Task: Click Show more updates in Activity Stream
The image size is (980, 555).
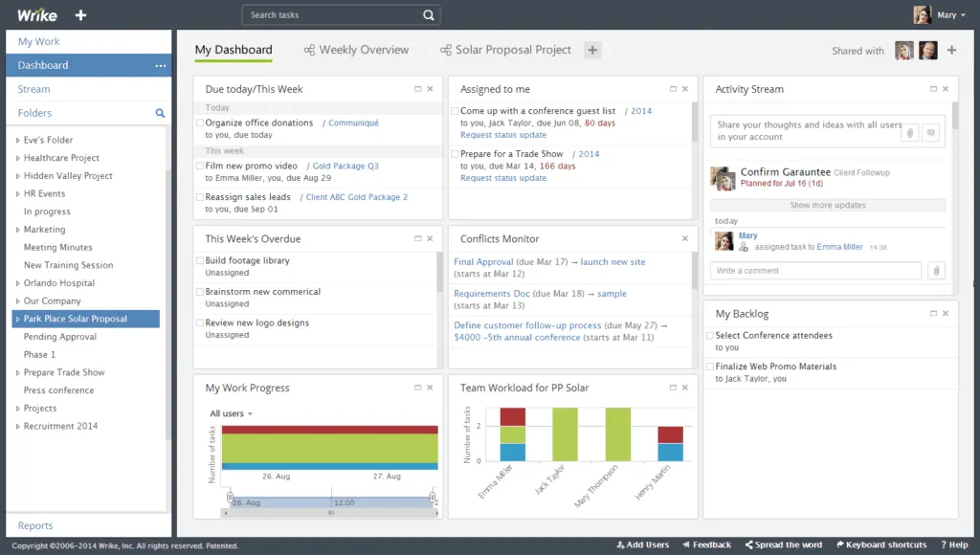Action: (827, 204)
